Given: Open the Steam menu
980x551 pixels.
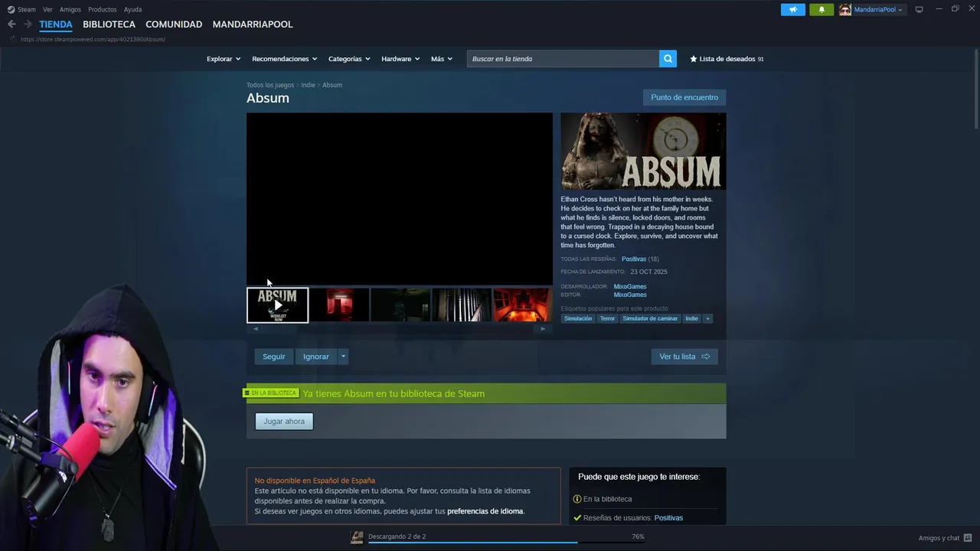Looking at the screenshot, I should tap(27, 9).
